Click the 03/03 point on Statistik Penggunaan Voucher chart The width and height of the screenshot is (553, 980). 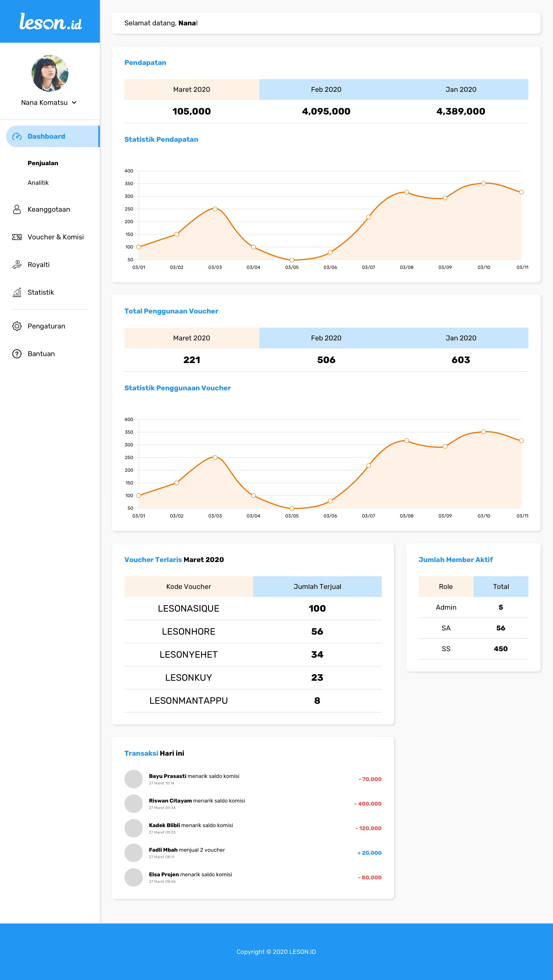(x=215, y=457)
